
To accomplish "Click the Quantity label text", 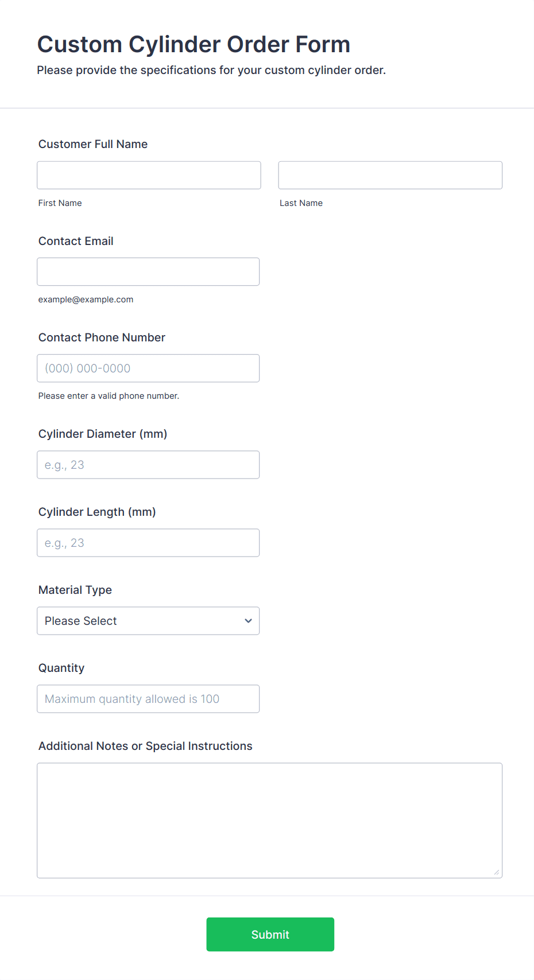I will pyautogui.click(x=61, y=668).
